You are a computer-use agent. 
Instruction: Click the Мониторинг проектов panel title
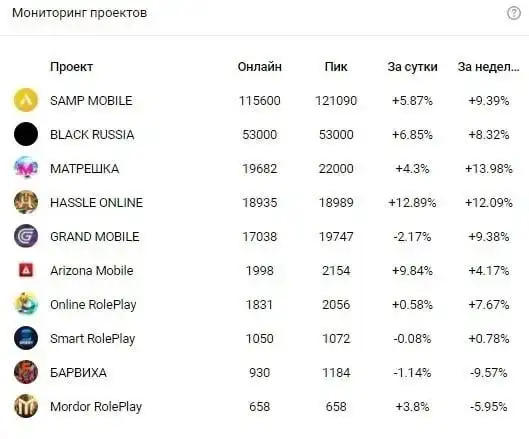coord(80,13)
